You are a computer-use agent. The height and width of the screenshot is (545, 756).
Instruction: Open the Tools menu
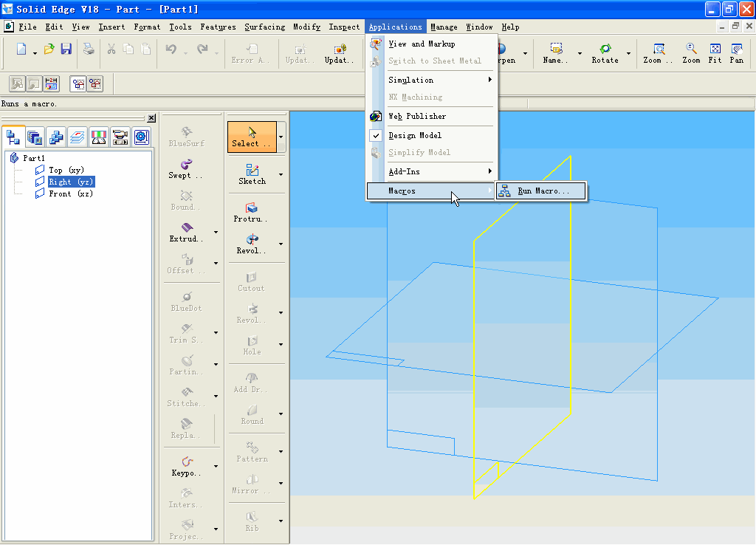(180, 27)
